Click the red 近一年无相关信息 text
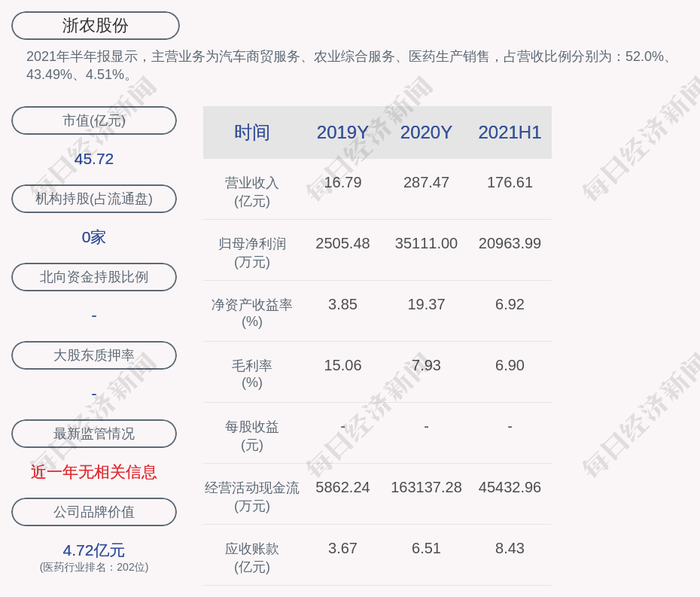This screenshot has height=597, width=700. click(x=94, y=472)
